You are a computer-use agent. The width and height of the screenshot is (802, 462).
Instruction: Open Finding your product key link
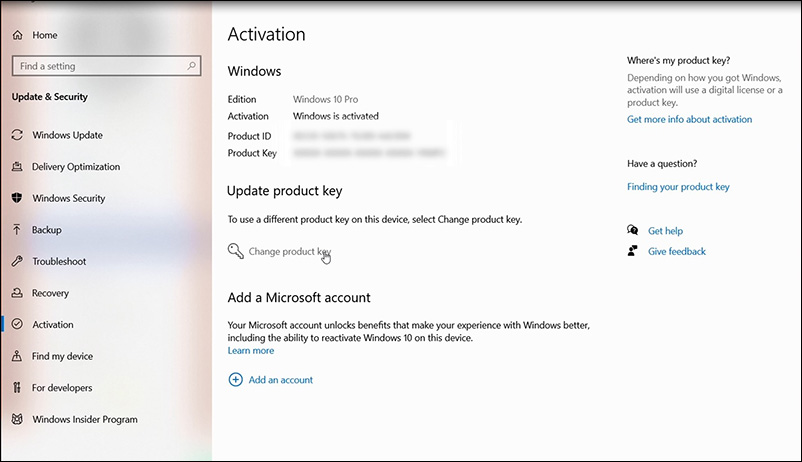678,187
